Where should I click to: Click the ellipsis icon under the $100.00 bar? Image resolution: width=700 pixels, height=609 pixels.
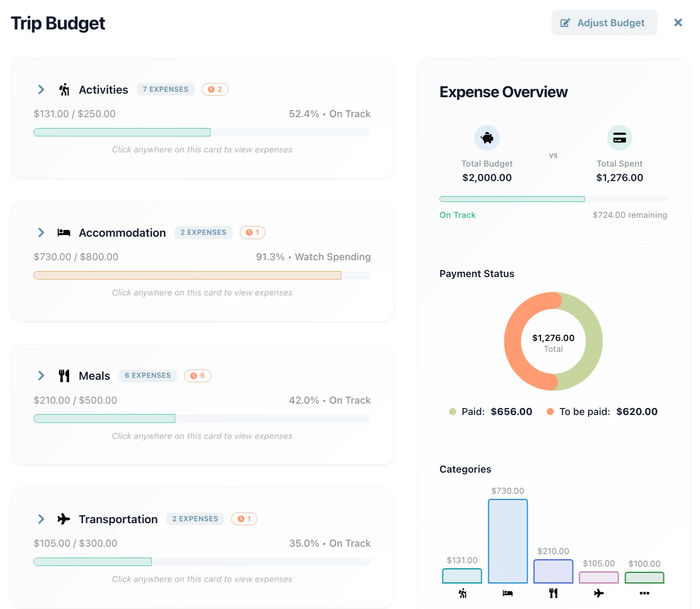point(644,593)
